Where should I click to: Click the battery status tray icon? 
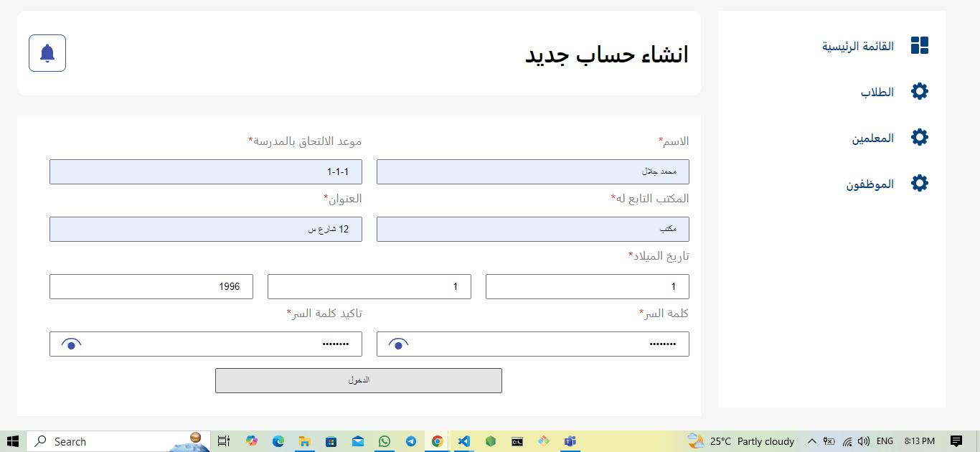pos(829,441)
